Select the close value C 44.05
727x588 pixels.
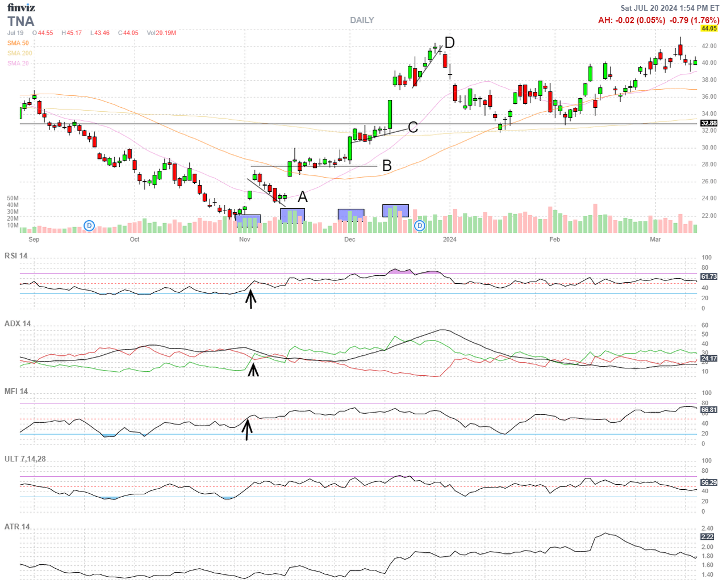[x=128, y=33]
